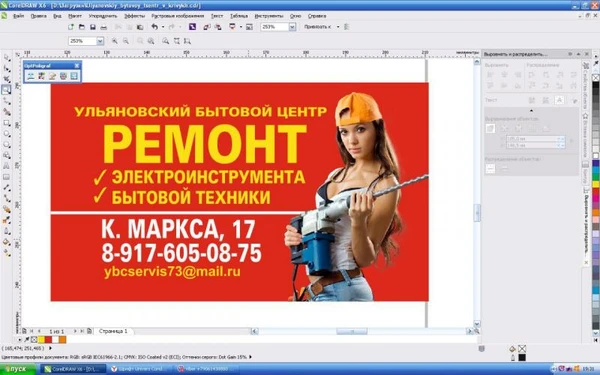The image size is (600, 375).
Task: Pick the black swatch in the color palette
Action: (x=596, y=86)
